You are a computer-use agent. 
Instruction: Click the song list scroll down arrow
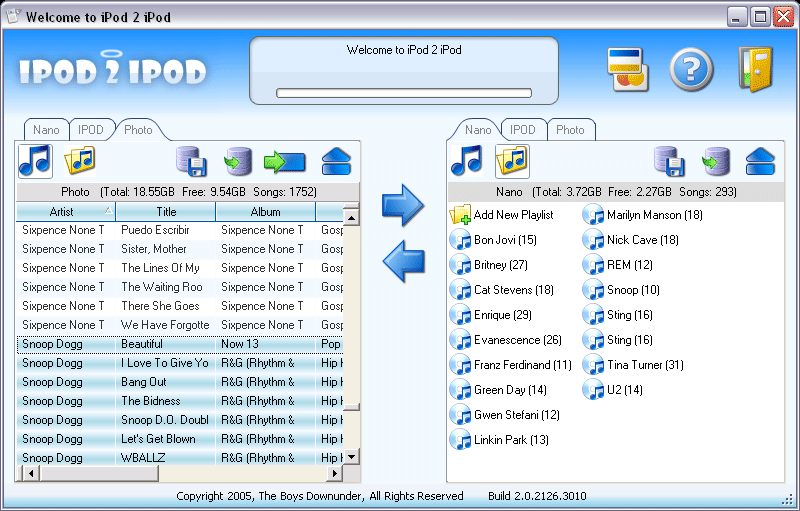(351, 456)
